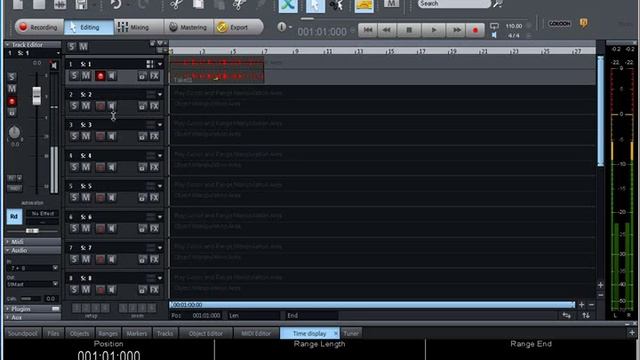Solo track S: 5
This screenshot has height=360, width=640.
[74, 198]
